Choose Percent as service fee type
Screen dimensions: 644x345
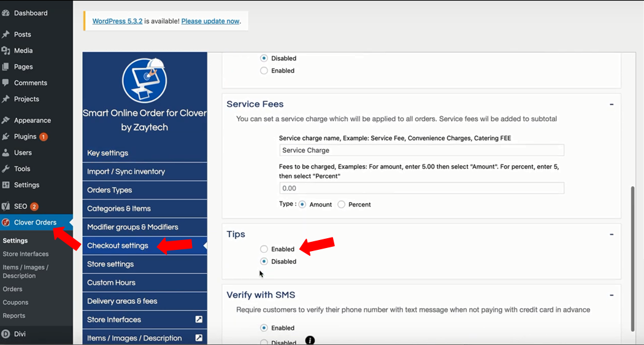341,204
